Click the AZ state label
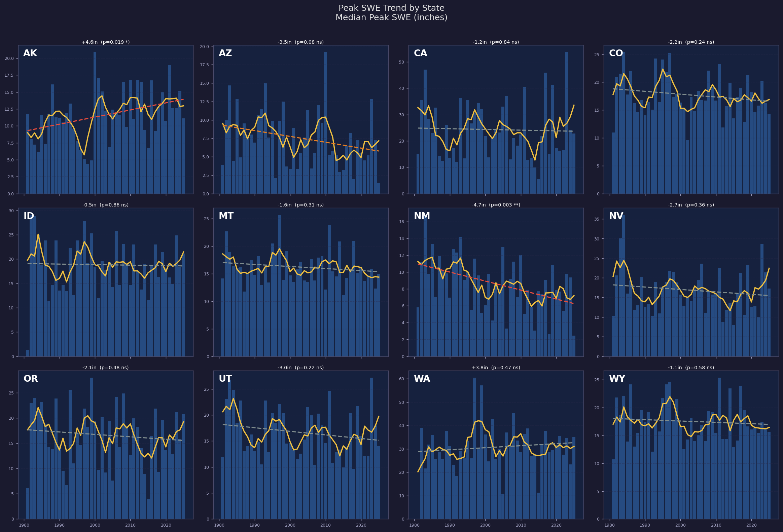 click(x=225, y=53)
